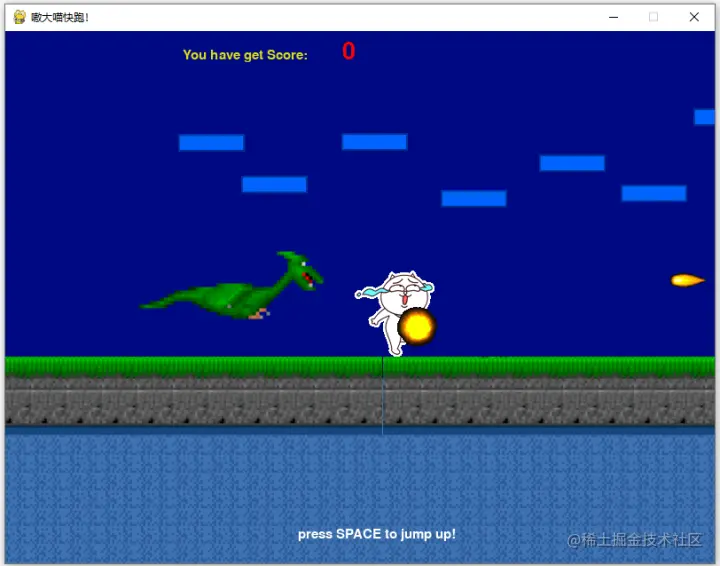The height and width of the screenshot is (566, 720).
Task: Click the green flying dragon sprite
Action: [x=231, y=286]
